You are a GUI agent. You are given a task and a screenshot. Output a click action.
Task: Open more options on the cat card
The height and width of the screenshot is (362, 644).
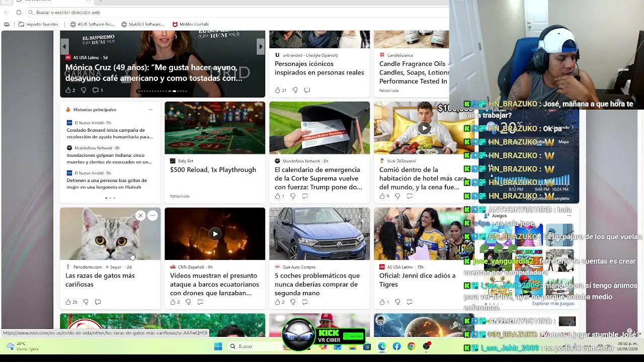(x=152, y=216)
